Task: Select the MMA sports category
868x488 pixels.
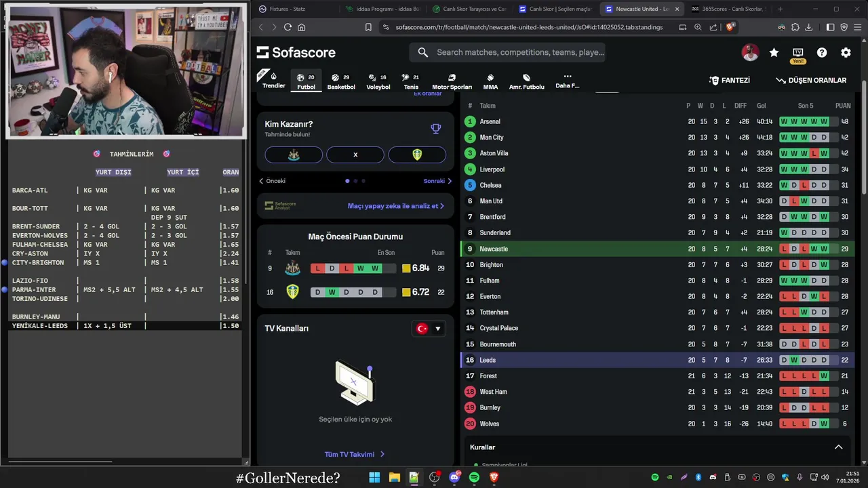Action: coord(490,81)
